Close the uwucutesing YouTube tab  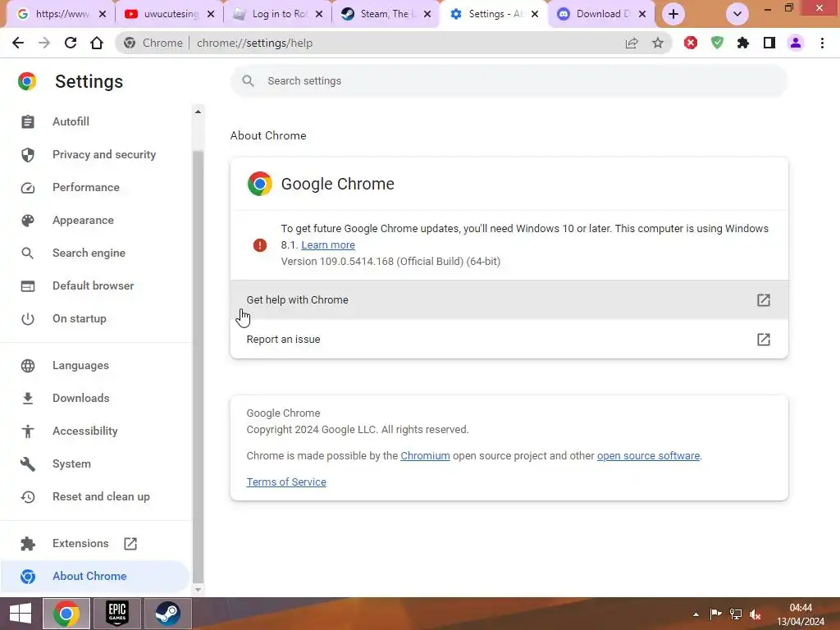tap(211, 14)
